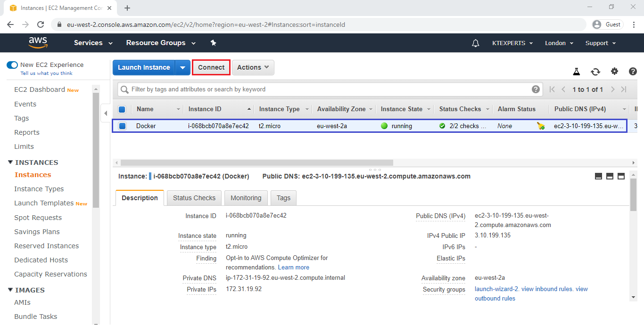Switch to the Description tab
The height and width of the screenshot is (325, 644).
140,198
